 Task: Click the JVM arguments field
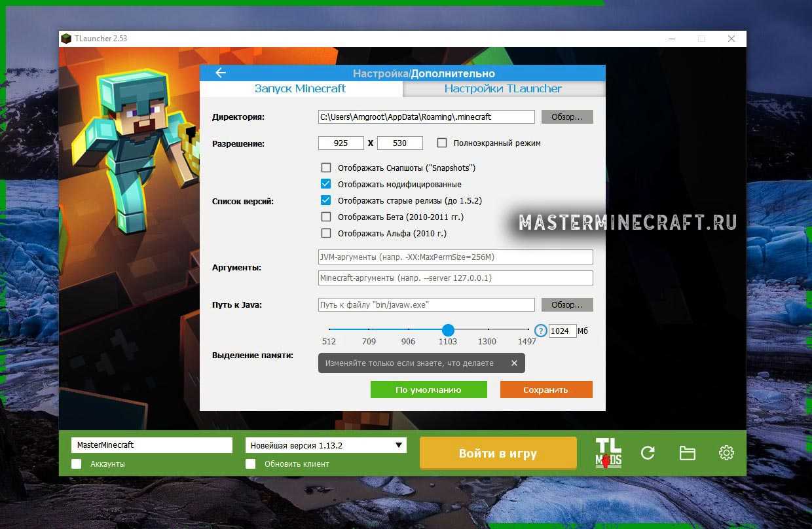click(456, 257)
